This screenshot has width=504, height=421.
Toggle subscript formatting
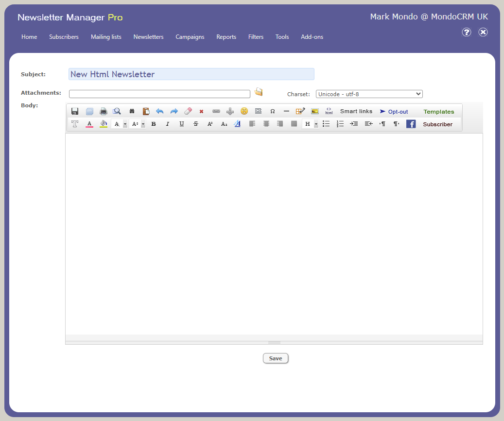click(224, 124)
